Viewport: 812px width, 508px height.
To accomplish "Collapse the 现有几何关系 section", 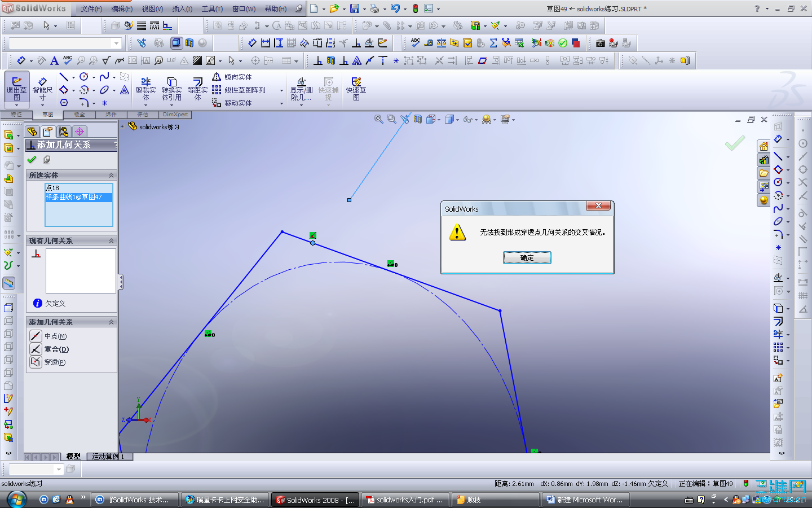I will [x=111, y=241].
